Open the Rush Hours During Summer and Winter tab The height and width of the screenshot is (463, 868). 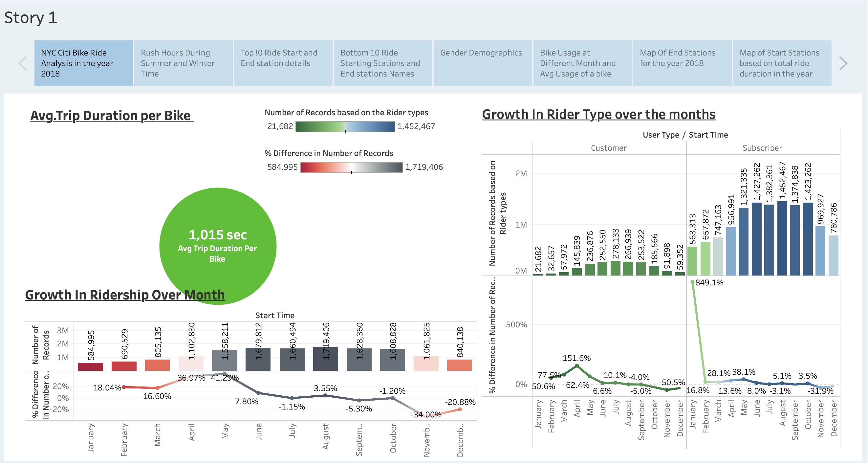pyautogui.click(x=183, y=63)
